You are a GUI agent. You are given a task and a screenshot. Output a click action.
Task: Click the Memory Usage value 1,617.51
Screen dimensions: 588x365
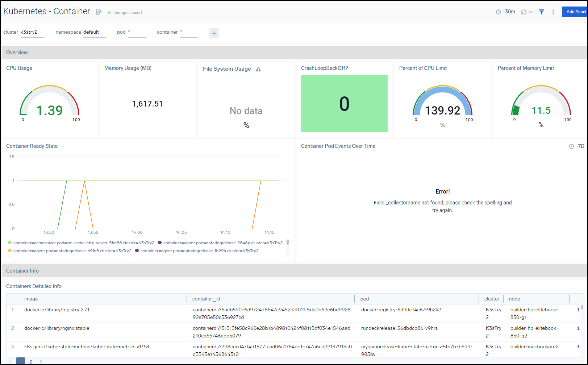pos(147,104)
